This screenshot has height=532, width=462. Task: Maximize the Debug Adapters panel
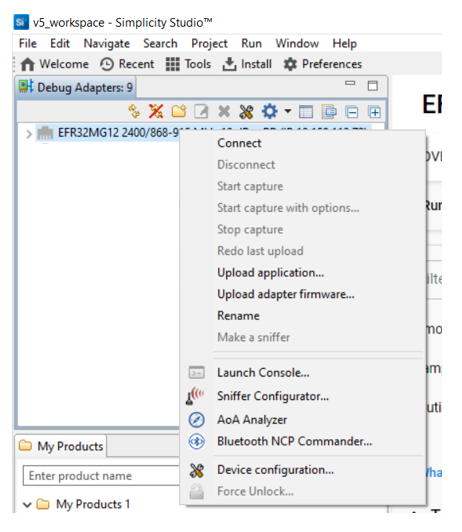373,86
